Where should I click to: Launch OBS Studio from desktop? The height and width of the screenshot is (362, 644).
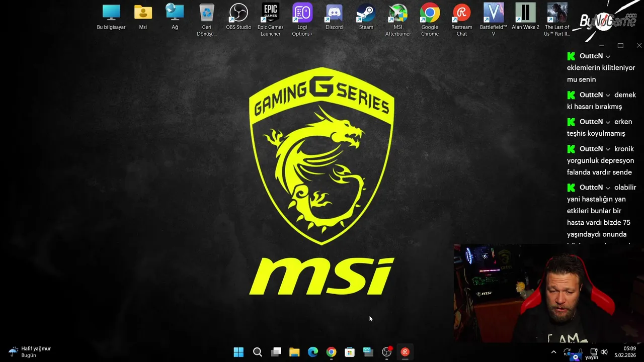pos(238,17)
